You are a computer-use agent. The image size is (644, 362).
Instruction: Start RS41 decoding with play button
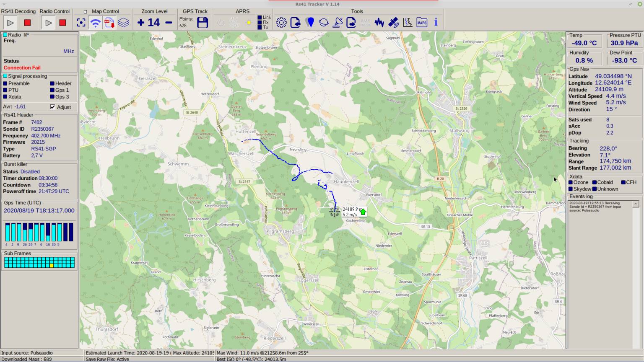click(10, 23)
